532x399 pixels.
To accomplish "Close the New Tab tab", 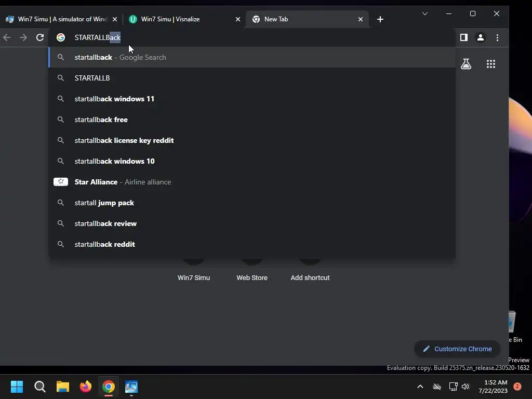I will pyautogui.click(x=361, y=19).
